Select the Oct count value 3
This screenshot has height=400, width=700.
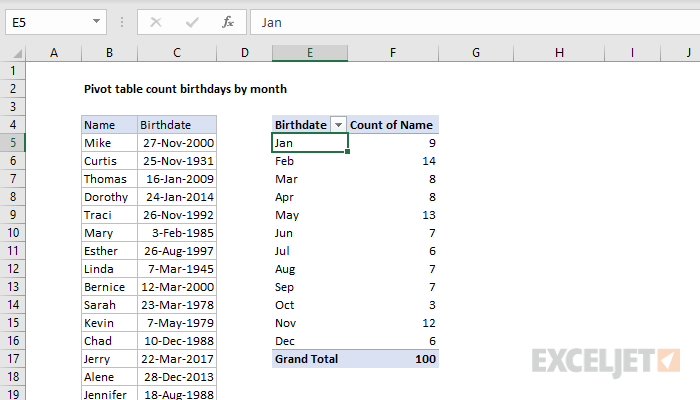coord(393,305)
